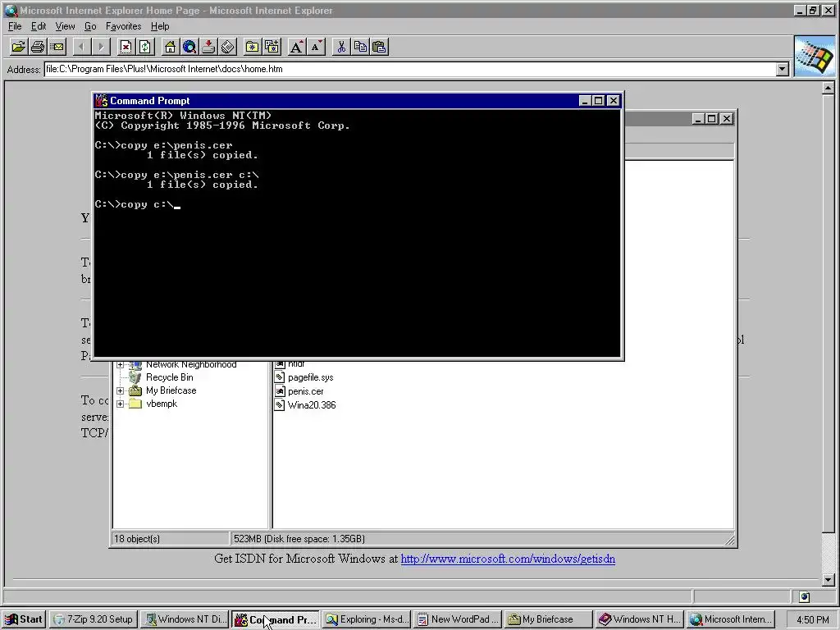Open the Go menu
This screenshot has width=840, height=630.
90,26
